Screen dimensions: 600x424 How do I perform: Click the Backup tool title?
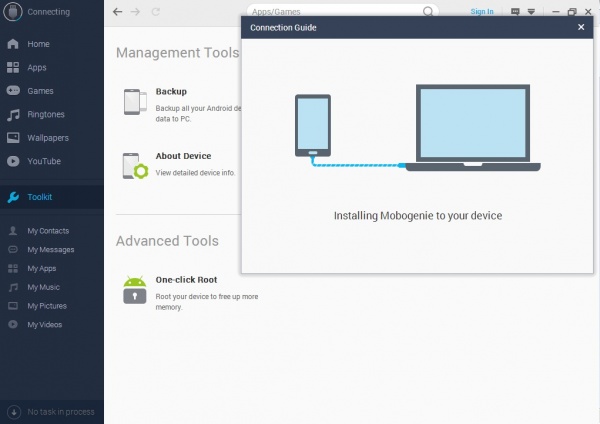(171, 91)
